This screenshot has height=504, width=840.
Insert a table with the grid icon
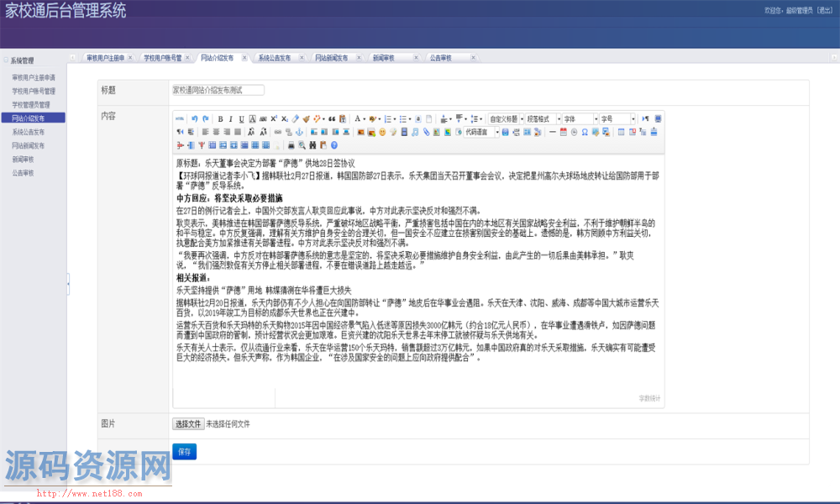point(621,132)
